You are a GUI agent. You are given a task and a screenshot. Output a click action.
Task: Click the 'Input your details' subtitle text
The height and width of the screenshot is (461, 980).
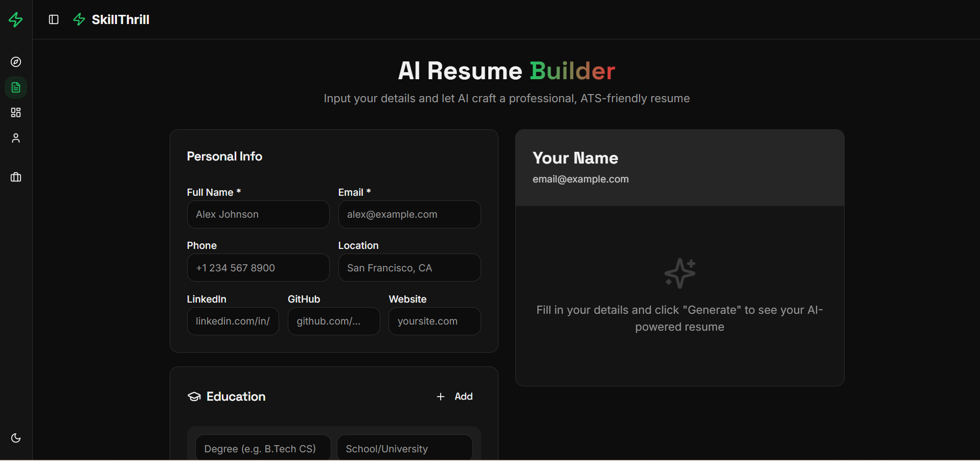coord(507,98)
